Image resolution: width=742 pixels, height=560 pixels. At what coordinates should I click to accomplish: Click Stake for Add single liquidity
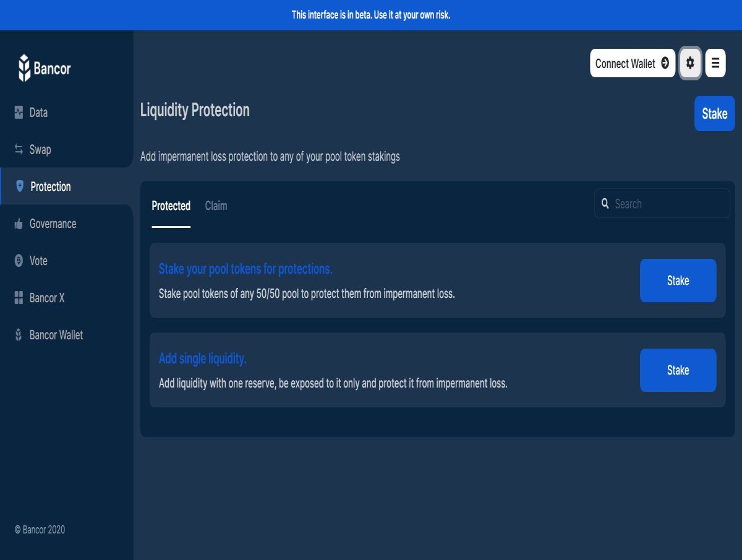pyautogui.click(x=678, y=370)
